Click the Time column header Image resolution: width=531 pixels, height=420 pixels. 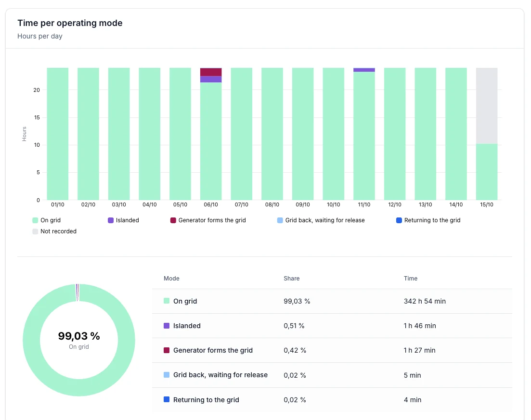coord(411,279)
